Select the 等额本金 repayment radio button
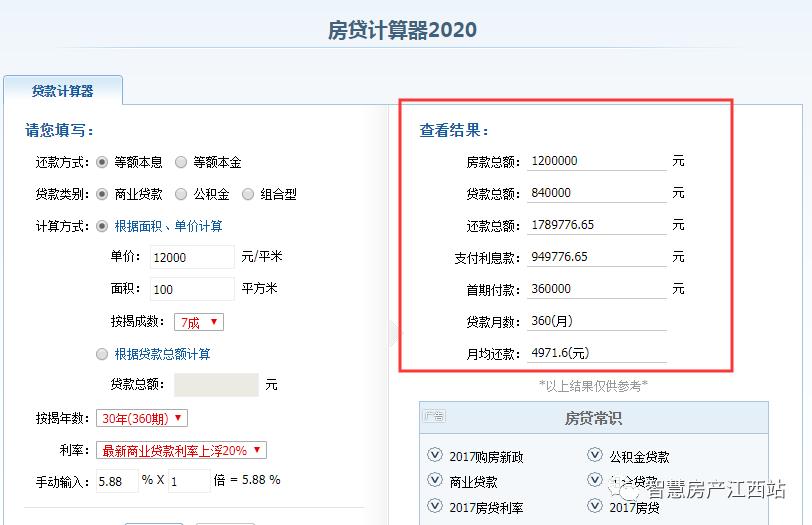This screenshot has height=525, width=812. point(181,163)
